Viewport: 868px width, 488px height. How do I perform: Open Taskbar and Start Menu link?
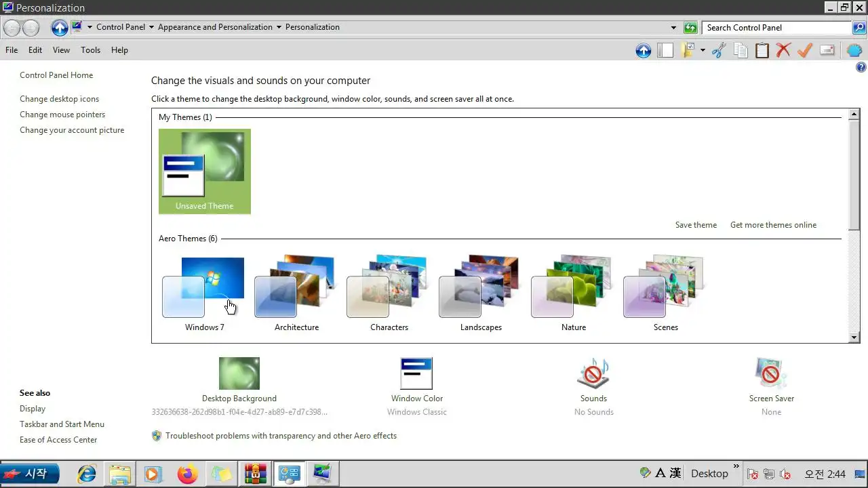(62, 424)
